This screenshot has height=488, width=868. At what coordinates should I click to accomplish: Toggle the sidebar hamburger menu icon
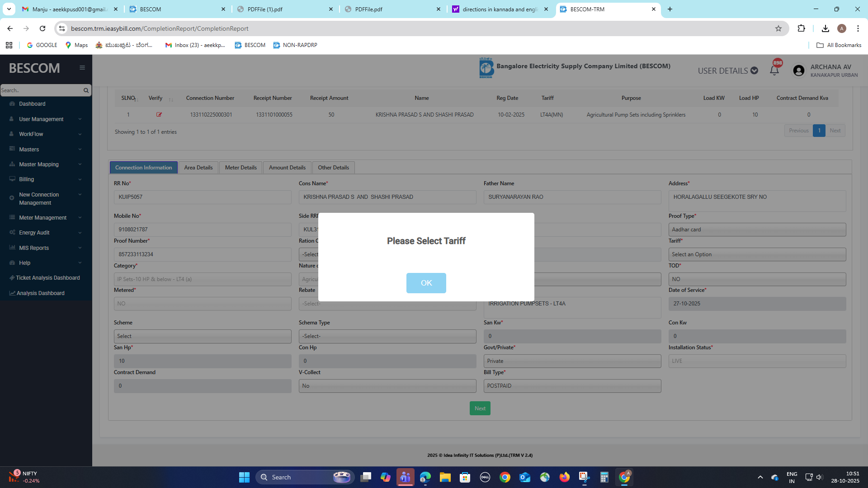tap(82, 68)
